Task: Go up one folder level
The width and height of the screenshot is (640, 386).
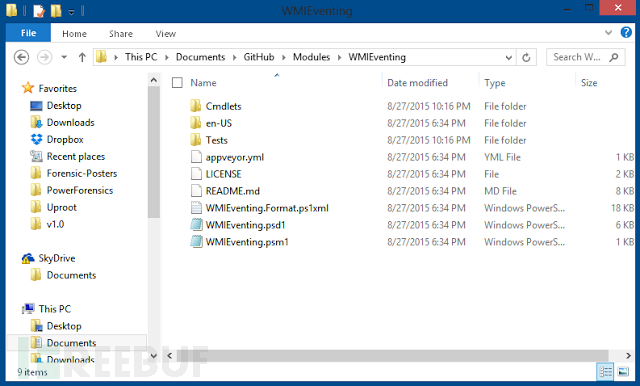Action: 82,57
